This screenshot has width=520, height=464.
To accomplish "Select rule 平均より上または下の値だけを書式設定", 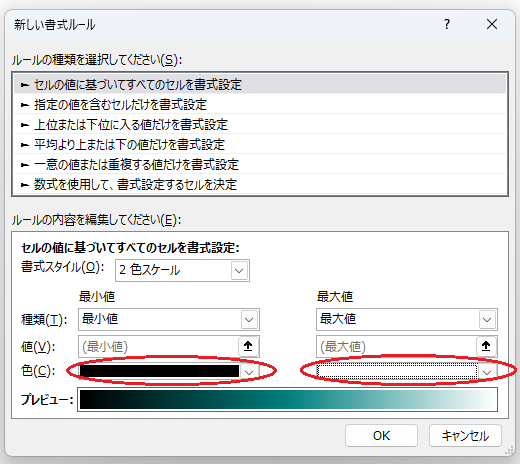I will [x=260, y=144].
